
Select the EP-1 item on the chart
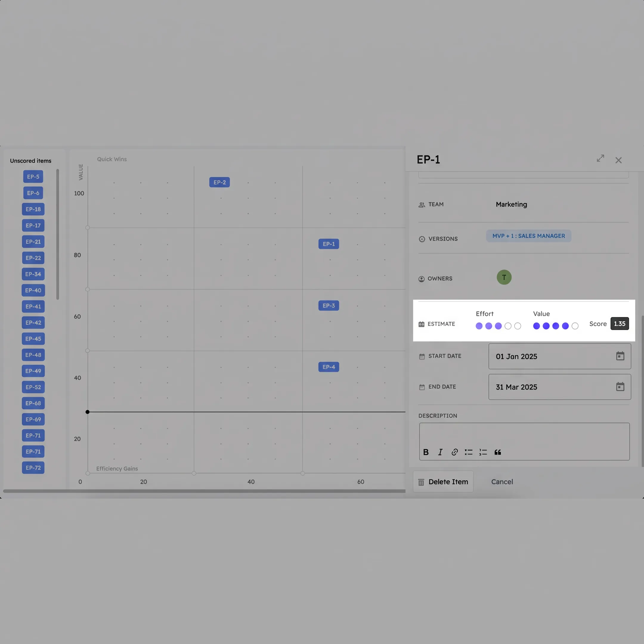(329, 244)
